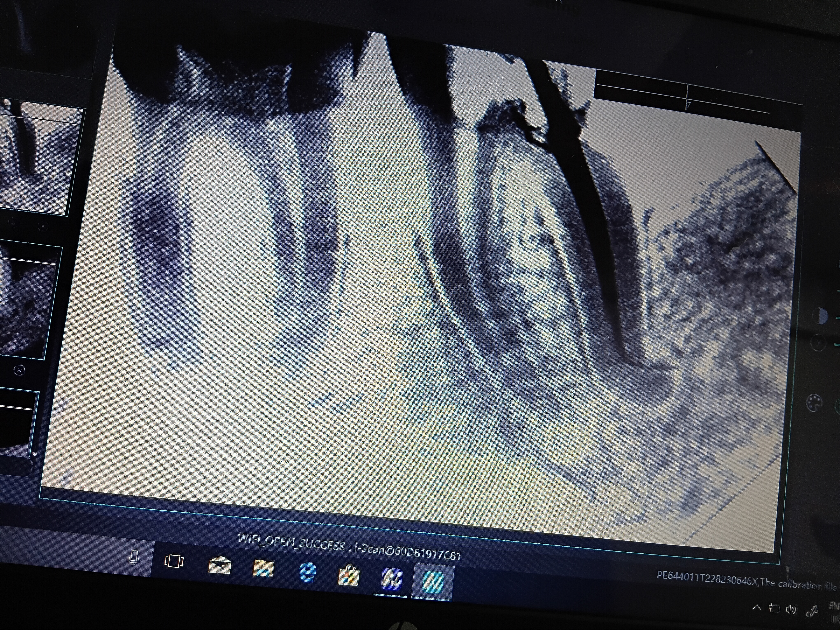Open File Explorer from the taskbar
Viewport: 840px width, 630px height.
pyautogui.click(x=263, y=568)
